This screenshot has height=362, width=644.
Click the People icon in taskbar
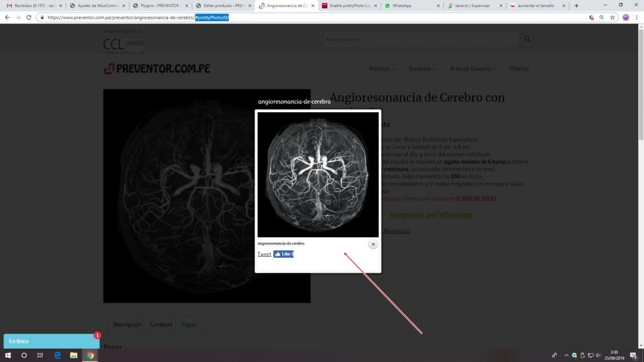click(x=554, y=356)
